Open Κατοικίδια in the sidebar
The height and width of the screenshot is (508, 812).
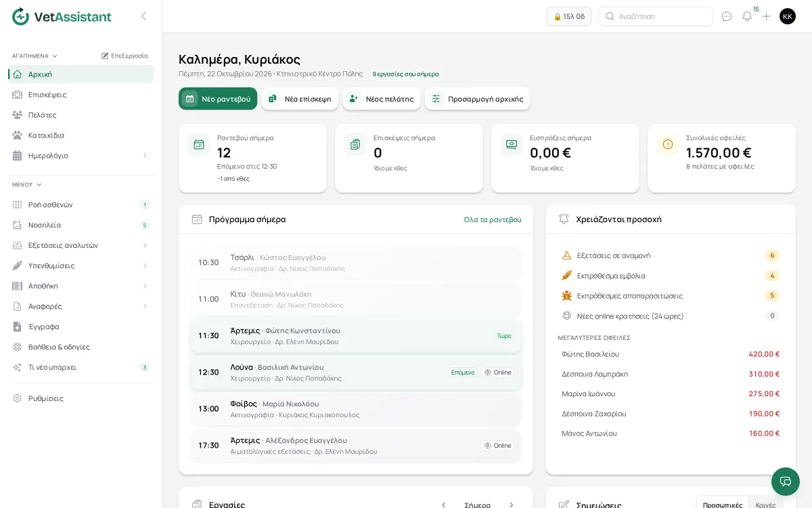pos(81,135)
